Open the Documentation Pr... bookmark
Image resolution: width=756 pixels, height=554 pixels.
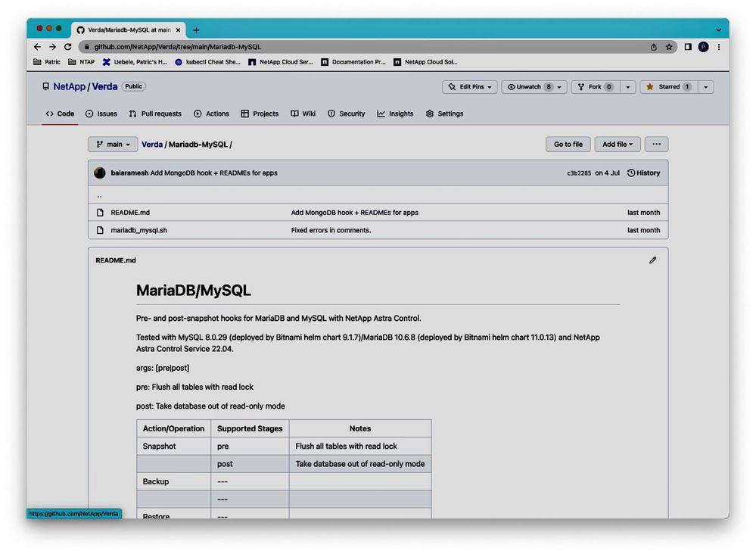[x=353, y=62]
